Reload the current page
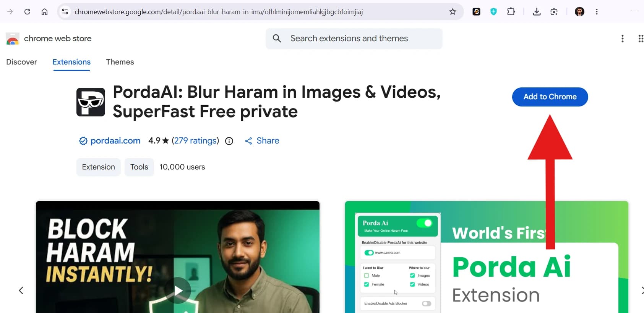This screenshot has height=313, width=644. (x=27, y=11)
